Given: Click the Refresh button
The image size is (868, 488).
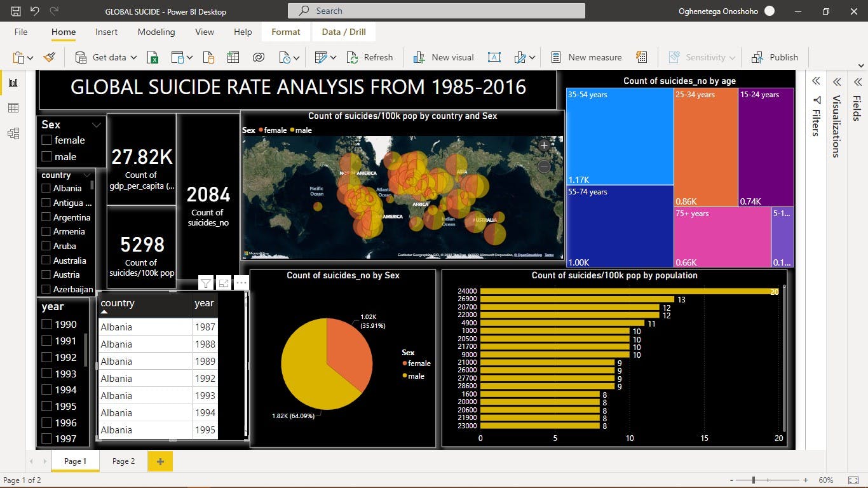Looking at the screenshot, I should click(x=370, y=57).
